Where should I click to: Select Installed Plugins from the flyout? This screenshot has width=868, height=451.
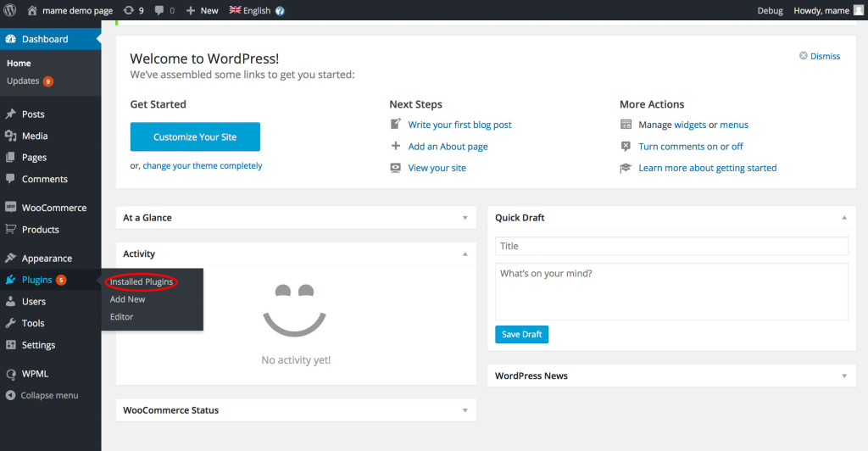tap(142, 281)
